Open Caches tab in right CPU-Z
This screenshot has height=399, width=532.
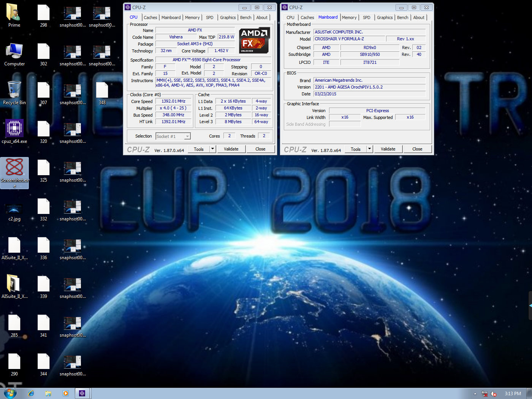[x=307, y=17]
